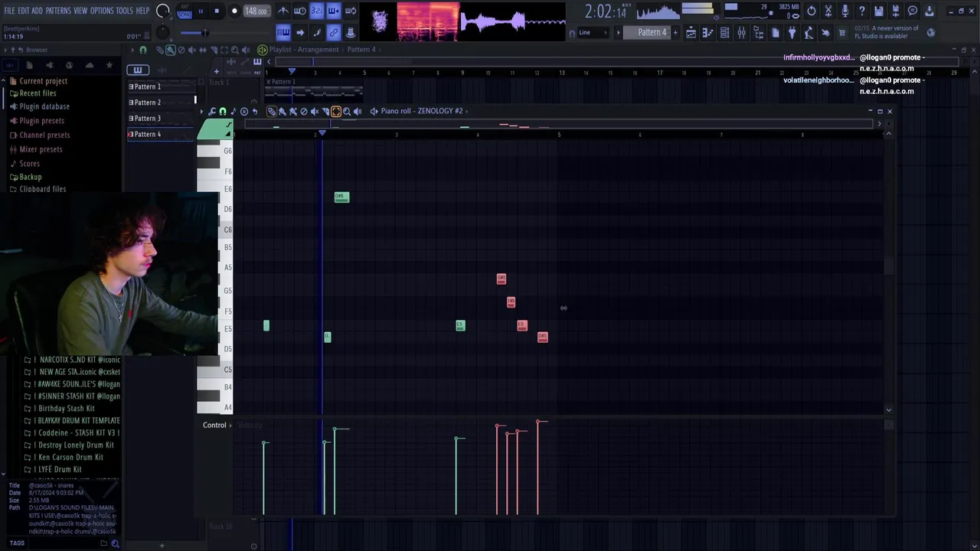Open the TOOLS menu
Image resolution: width=980 pixels, height=551 pixels.
click(124, 11)
